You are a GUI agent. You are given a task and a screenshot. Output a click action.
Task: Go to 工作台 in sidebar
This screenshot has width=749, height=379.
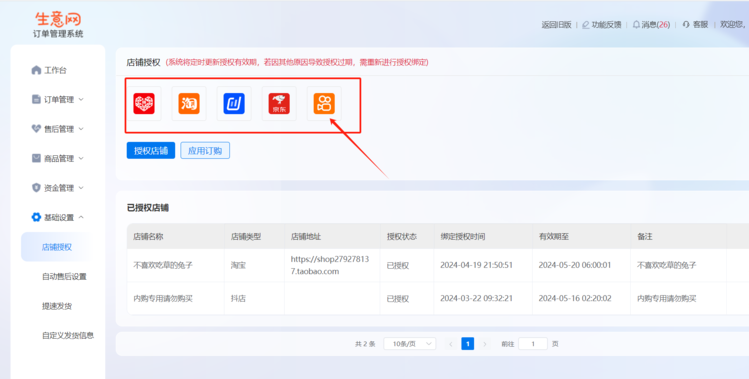55,70
